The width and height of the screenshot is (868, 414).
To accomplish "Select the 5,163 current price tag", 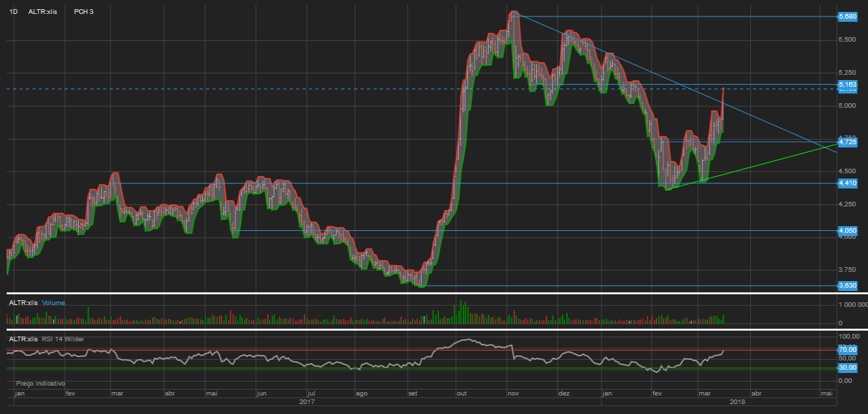I will point(847,85).
